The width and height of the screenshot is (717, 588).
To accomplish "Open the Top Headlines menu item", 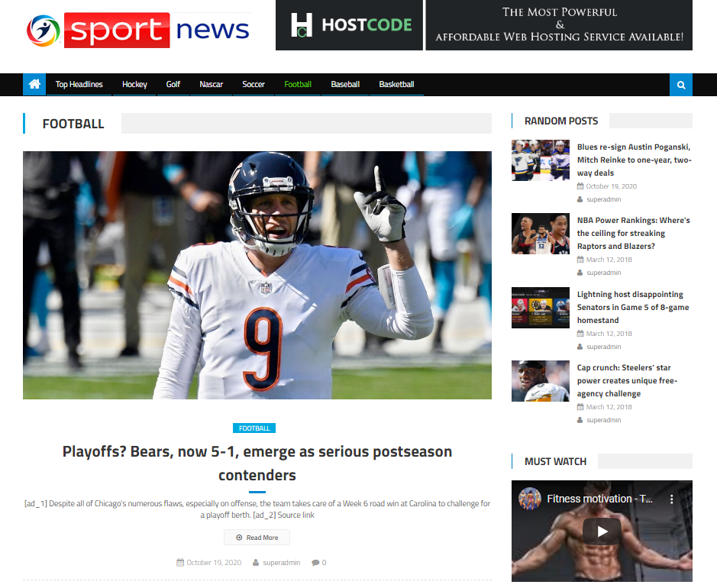I will tap(79, 85).
